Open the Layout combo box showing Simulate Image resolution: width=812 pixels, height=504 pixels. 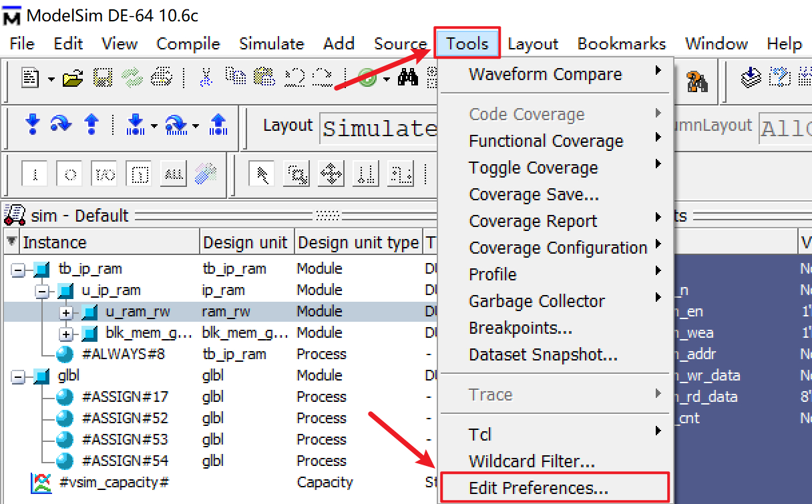379,128
